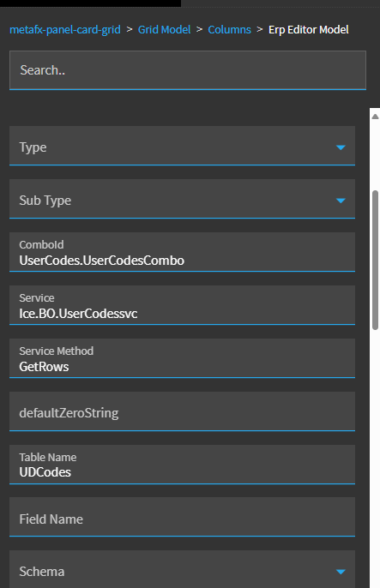Click the Service field Ice.BO.UserCodessvc
The height and width of the screenshot is (588, 380).
coord(183,305)
